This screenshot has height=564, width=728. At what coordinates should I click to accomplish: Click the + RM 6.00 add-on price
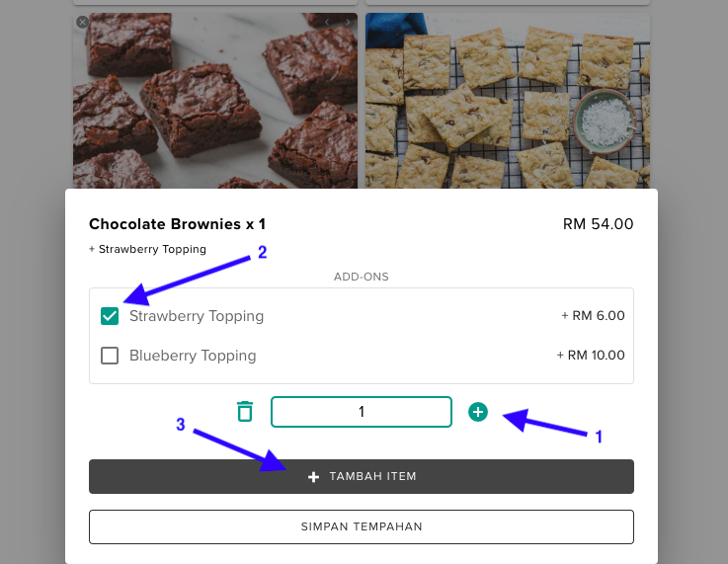tap(593, 316)
